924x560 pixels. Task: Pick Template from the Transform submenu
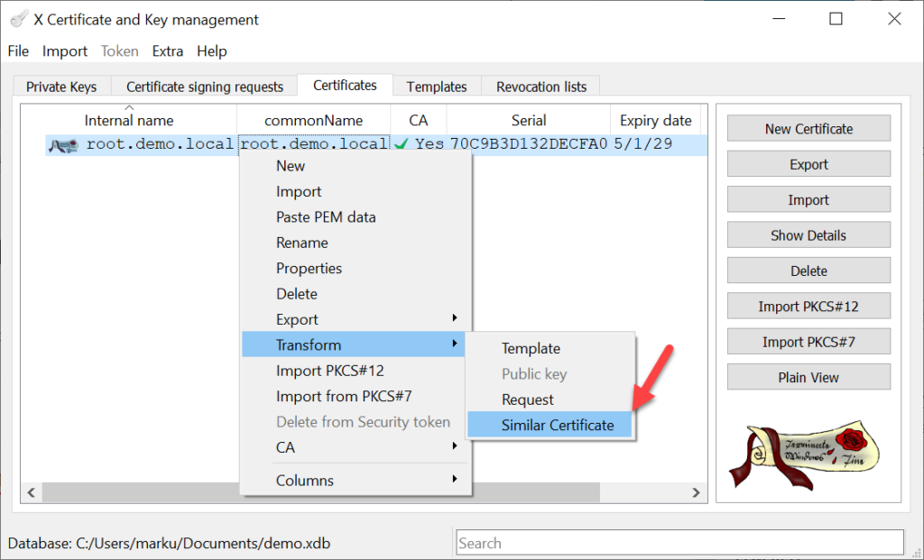click(531, 348)
